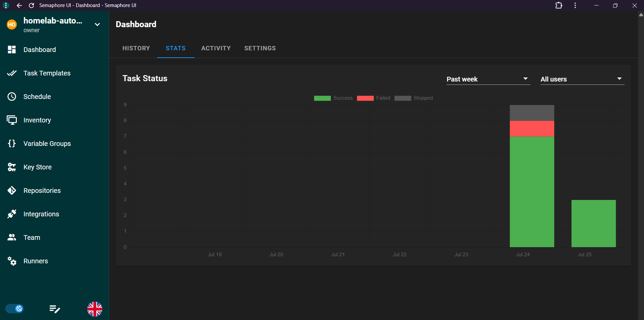Switch to the Activity tab
Screen dimensions: 644x320
[x=216, y=48]
